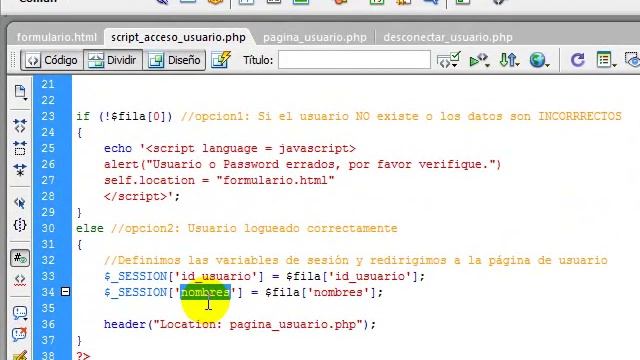The height and width of the screenshot is (360, 640).
Task: Open the validate markup play-arrow menu
Action: pos(479,60)
